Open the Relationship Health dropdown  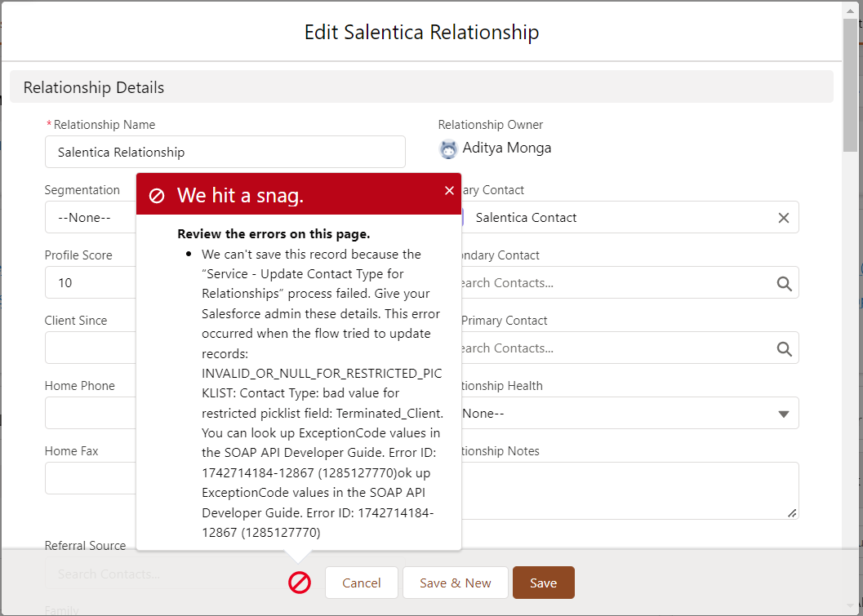click(x=629, y=413)
